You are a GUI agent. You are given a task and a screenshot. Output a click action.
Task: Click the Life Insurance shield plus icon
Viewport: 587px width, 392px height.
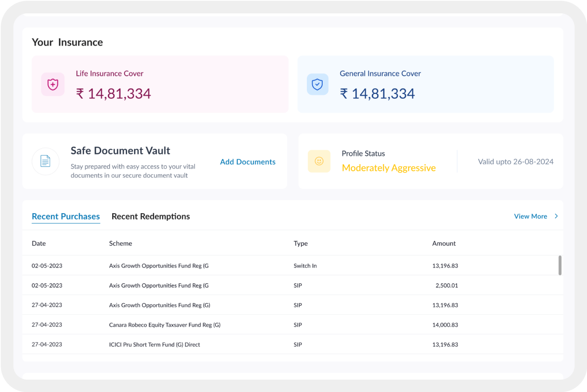(x=52, y=84)
